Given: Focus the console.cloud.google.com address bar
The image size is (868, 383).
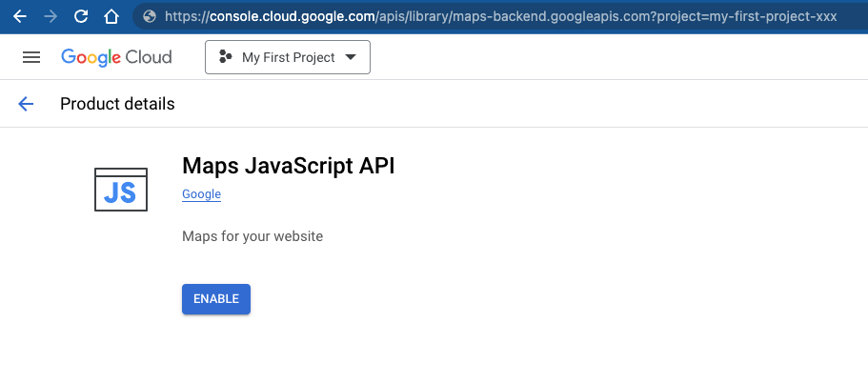Looking at the screenshot, I should [495, 16].
